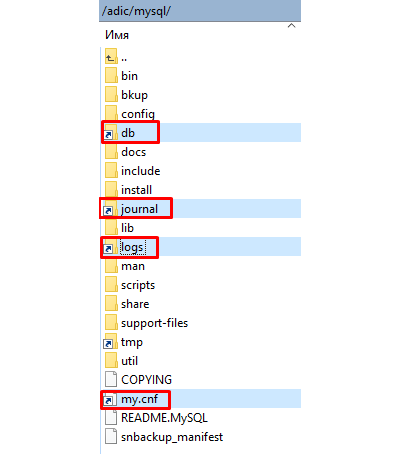Image resolution: width=412 pixels, height=454 pixels.
Task: Click the /adic/mysql/ path bar
Action: (x=200, y=11)
